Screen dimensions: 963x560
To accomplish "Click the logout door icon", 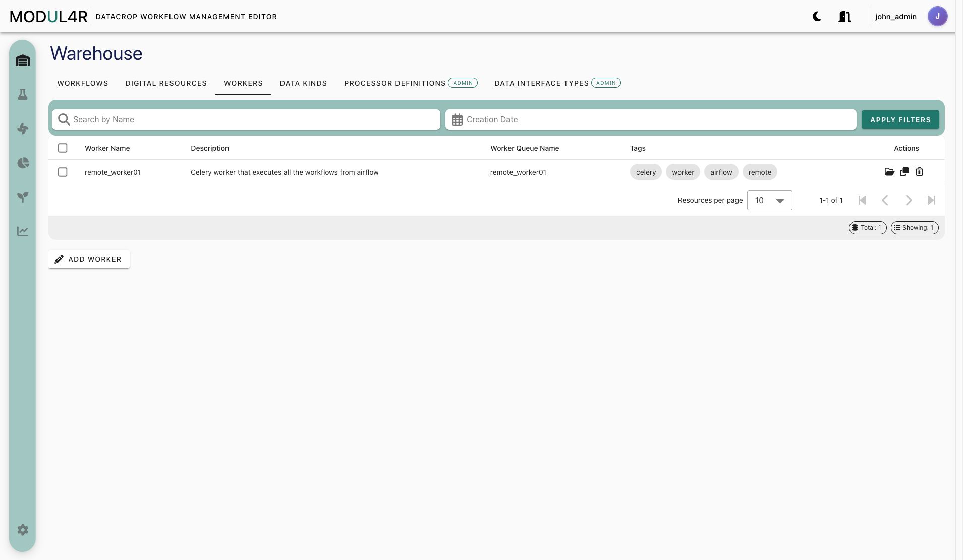I will coord(844,17).
